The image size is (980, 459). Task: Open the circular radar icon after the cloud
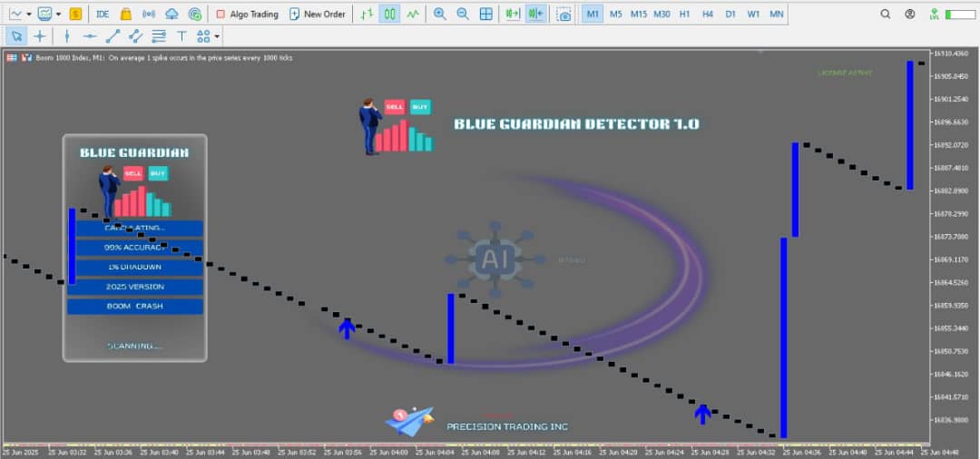tap(195, 14)
